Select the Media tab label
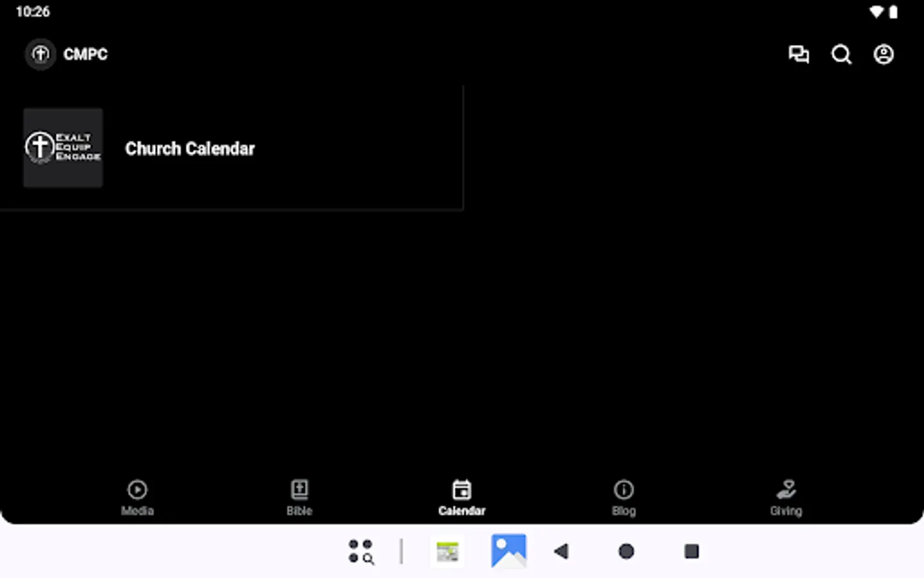The width and height of the screenshot is (924, 578). pyautogui.click(x=137, y=511)
